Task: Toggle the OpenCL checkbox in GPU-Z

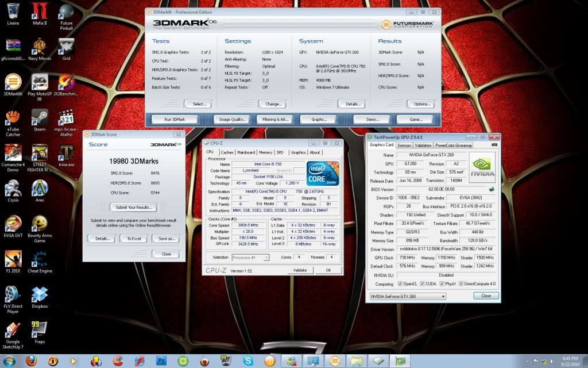Action: (400, 284)
